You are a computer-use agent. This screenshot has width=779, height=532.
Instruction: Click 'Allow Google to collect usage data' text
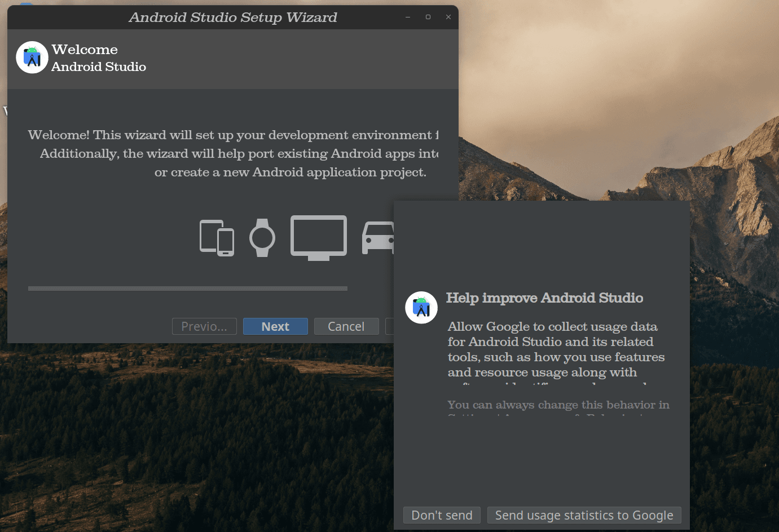click(553, 327)
